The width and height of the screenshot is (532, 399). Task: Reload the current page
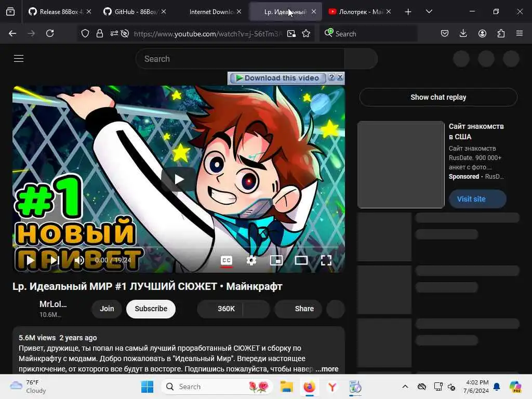[x=50, y=33]
